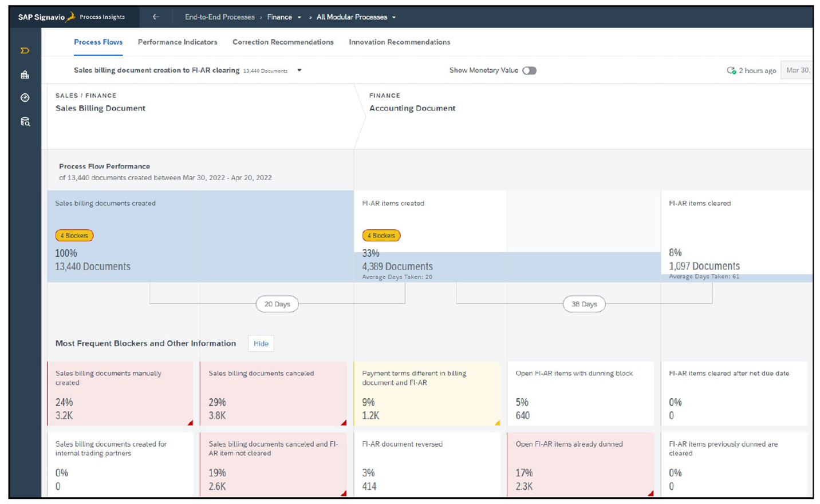Click the 20 Days duration indicator

click(x=277, y=304)
